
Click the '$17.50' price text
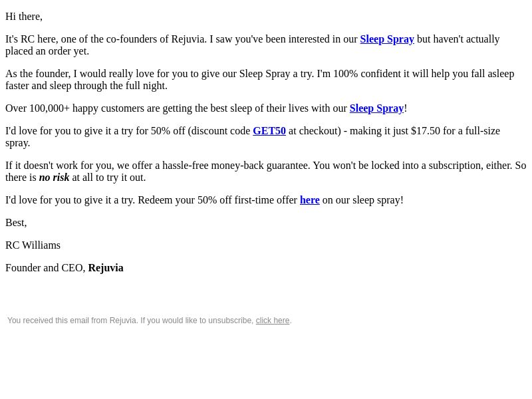(426, 131)
